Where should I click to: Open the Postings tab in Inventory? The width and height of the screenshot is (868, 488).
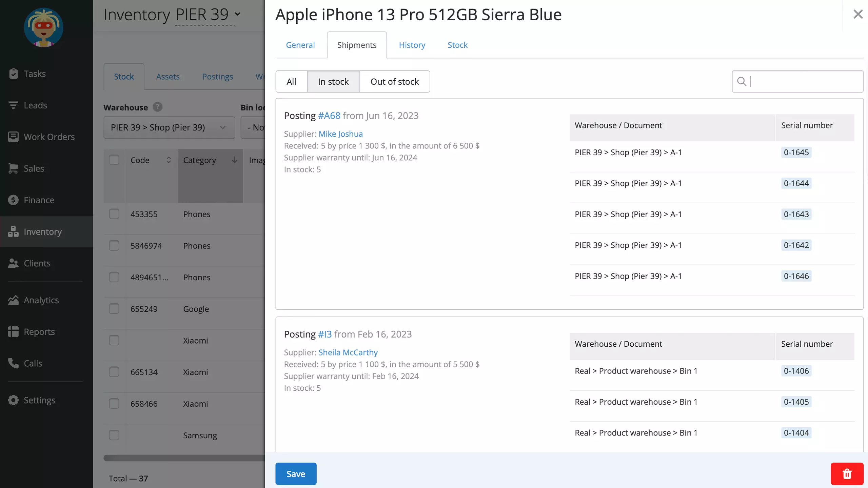tap(217, 77)
